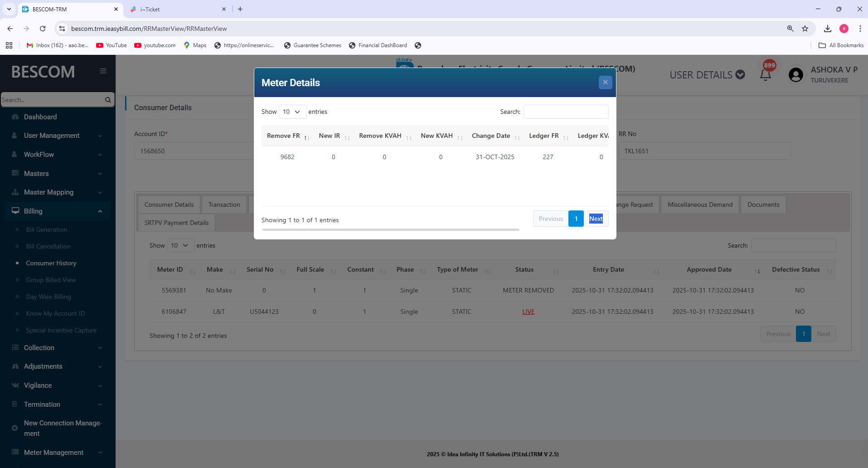
Task: Click the sidebar search magnifier icon
Action: (x=108, y=100)
